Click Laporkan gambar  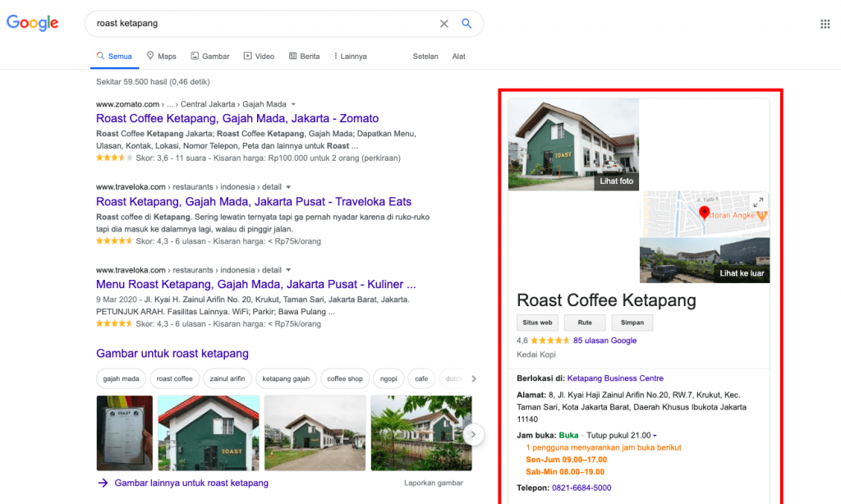pyautogui.click(x=434, y=483)
